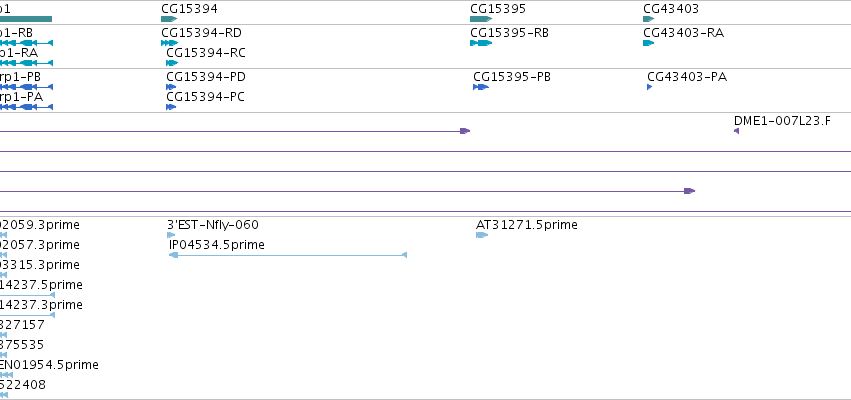The width and height of the screenshot is (851, 400).
Task: Click the CG43403-RA transcript label
Action: pyautogui.click(x=683, y=33)
